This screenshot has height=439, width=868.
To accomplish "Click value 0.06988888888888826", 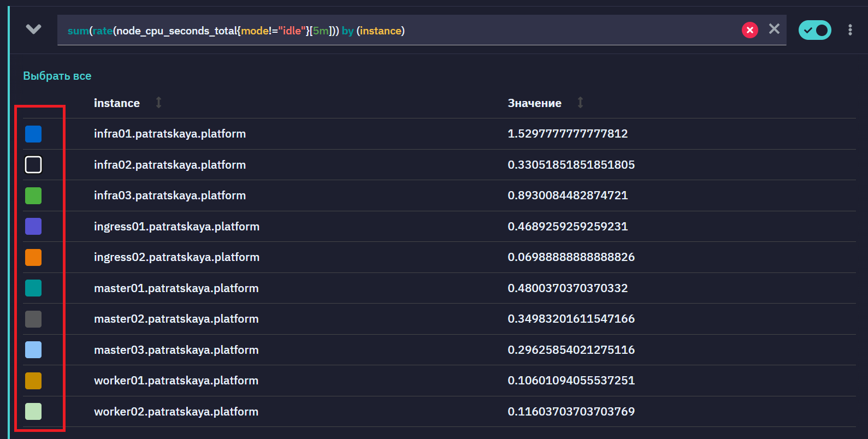I will (571, 257).
